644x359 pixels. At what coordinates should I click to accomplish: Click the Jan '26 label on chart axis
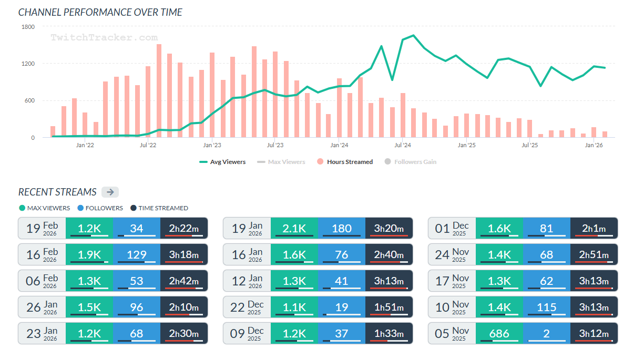click(593, 145)
